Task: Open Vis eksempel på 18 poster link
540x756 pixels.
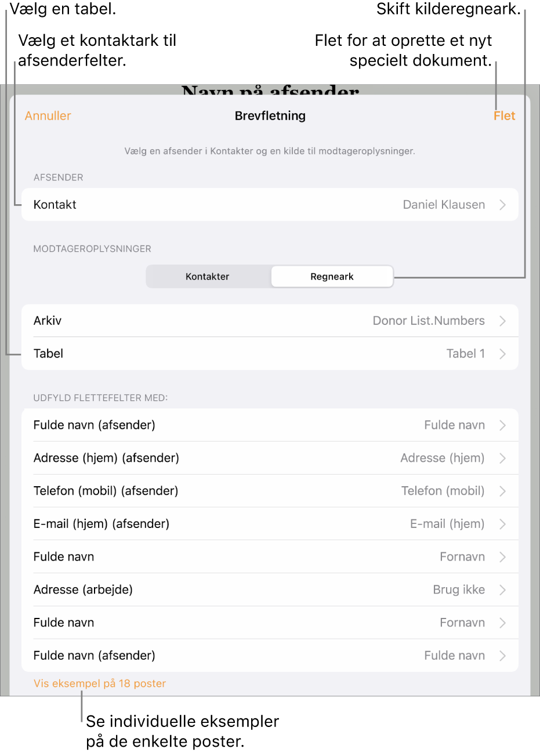Action: [100, 683]
